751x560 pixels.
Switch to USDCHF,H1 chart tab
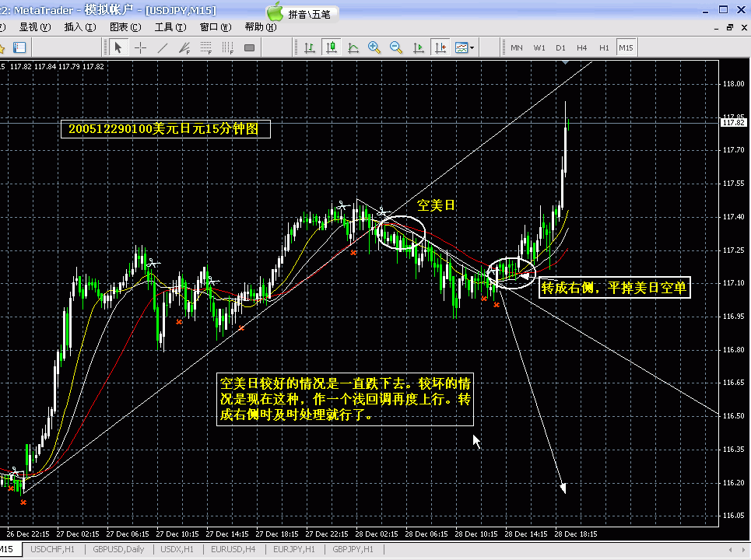pyautogui.click(x=53, y=549)
